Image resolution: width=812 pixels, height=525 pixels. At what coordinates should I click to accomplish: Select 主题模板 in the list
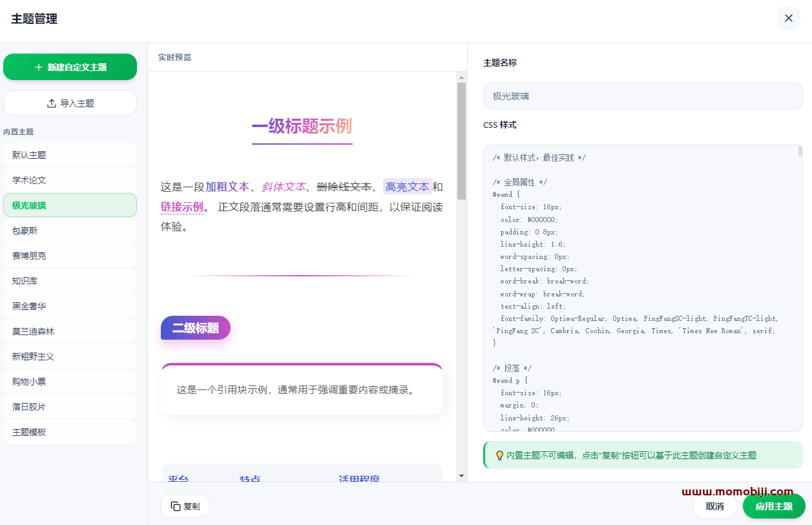pos(70,432)
